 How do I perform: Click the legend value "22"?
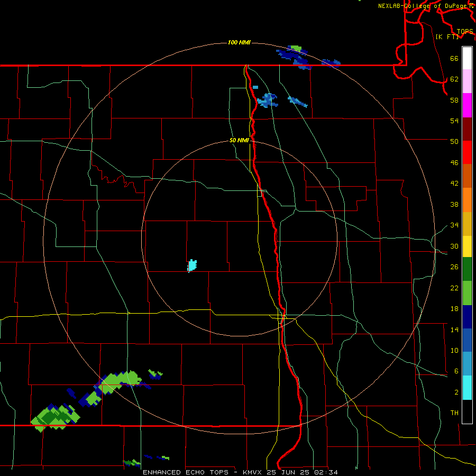pos(454,288)
